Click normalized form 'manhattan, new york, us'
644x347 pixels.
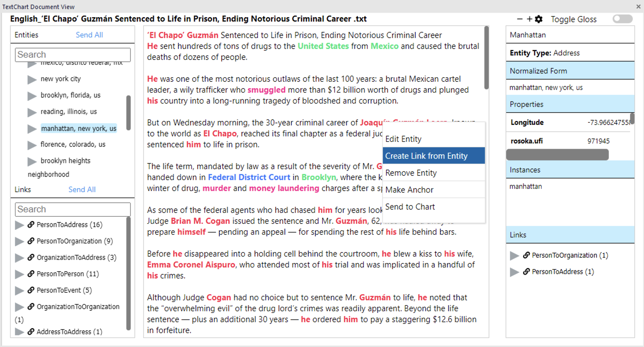click(546, 88)
